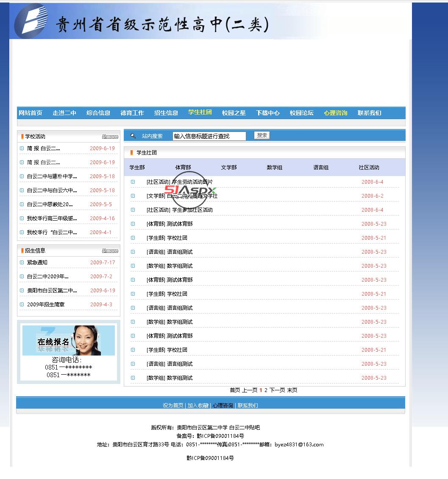Open 招生信息 in the top navigation
448x479 pixels.
(166, 113)
